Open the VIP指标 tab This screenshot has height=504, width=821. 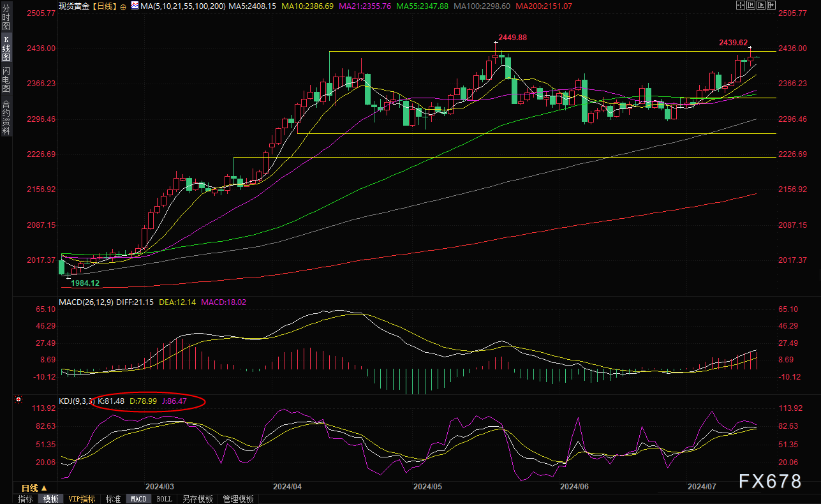(x=82, y=499)
